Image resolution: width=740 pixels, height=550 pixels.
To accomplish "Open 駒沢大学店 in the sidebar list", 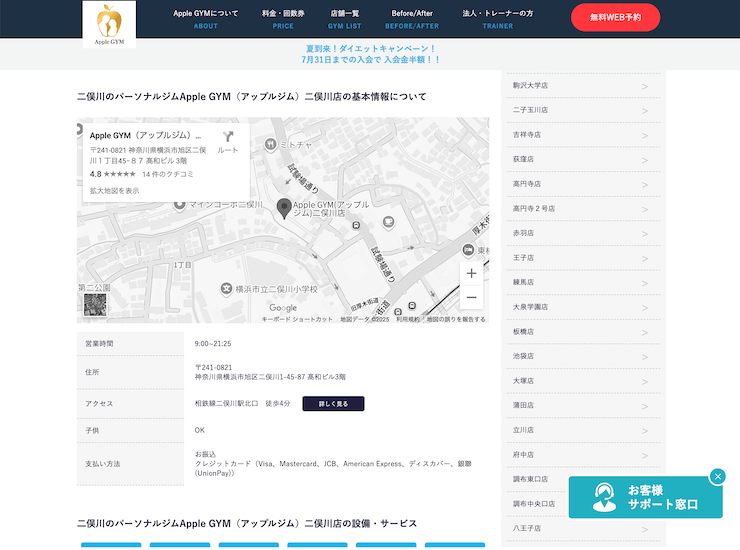I will (583, 85).
